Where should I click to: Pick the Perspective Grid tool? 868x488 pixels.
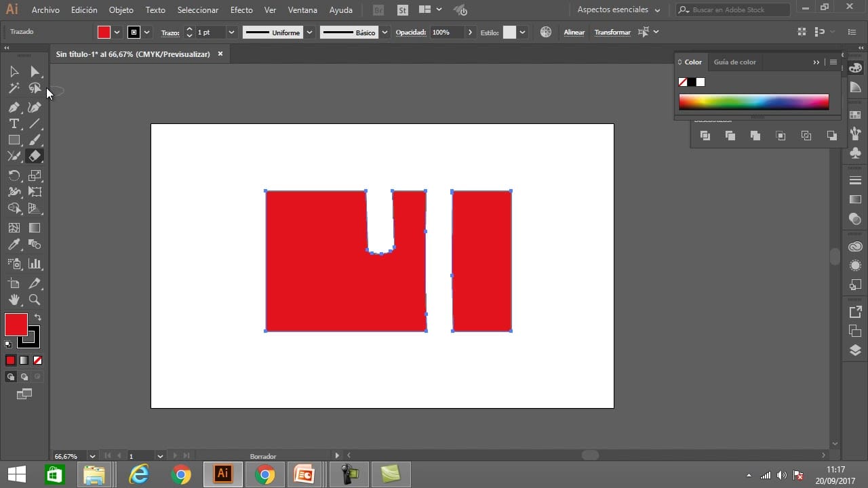point(35,208)
